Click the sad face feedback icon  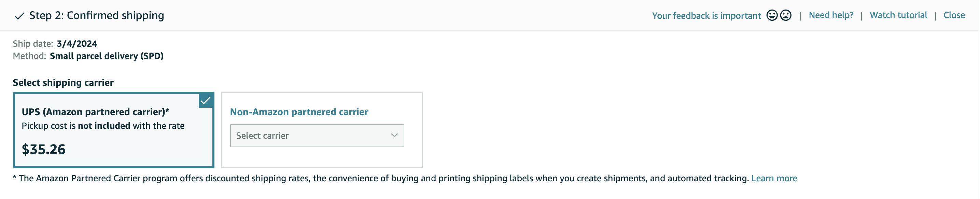tap(786, 15)
